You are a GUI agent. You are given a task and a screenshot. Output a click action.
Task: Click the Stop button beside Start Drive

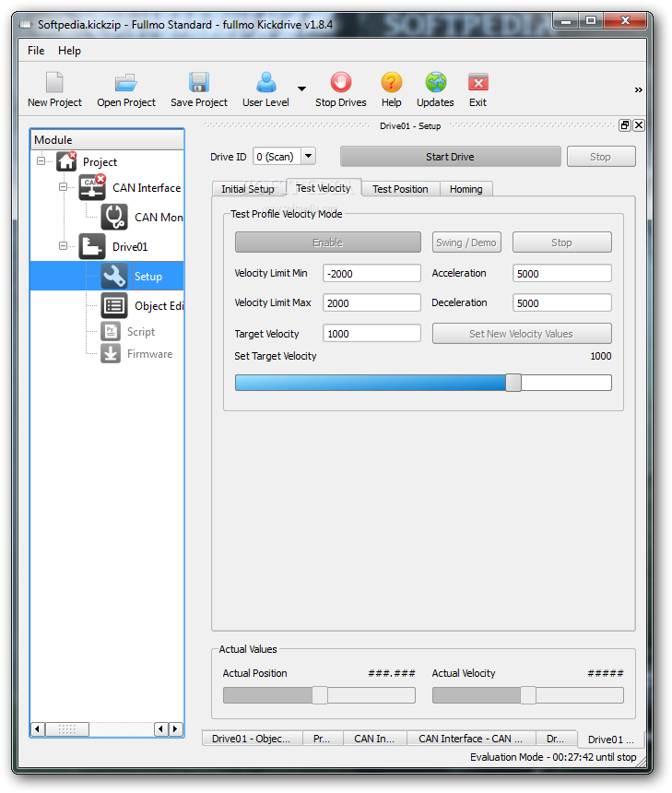pyautogui.click(x=601, y=157)
